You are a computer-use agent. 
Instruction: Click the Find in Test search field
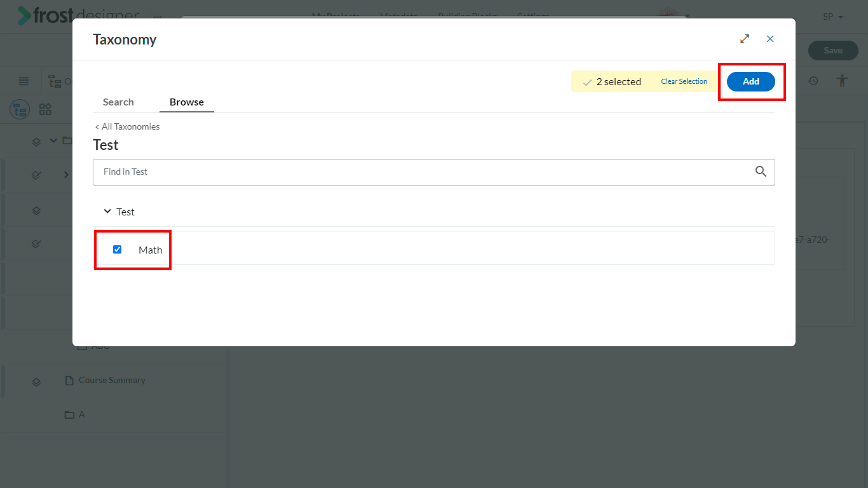pos(434,172)
